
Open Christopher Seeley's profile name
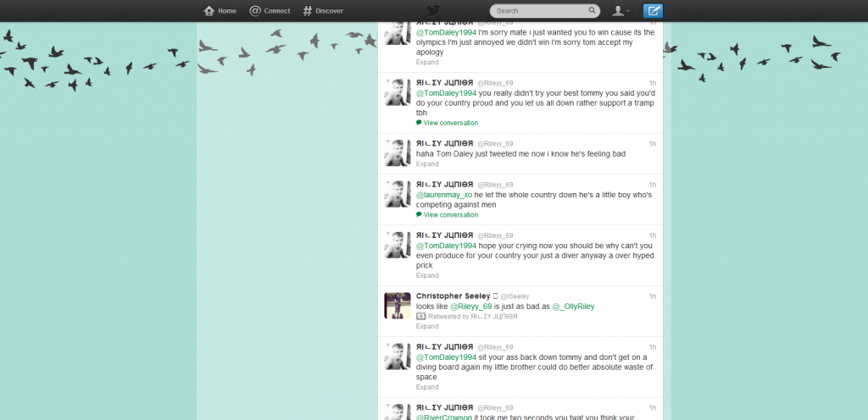click(453, 296)
